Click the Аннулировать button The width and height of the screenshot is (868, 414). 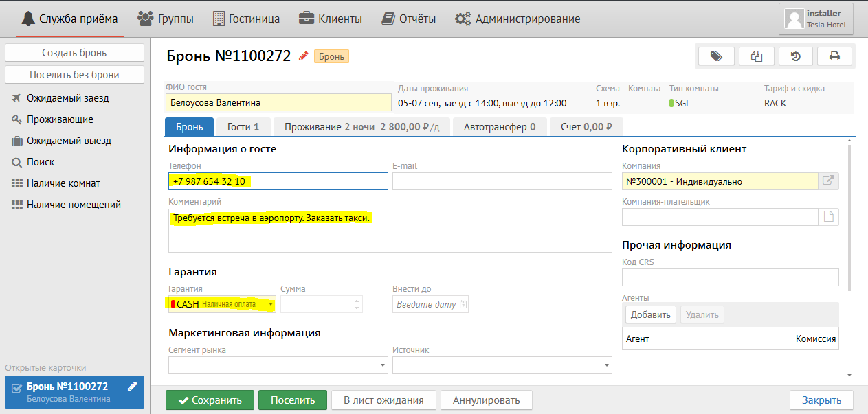486,400
